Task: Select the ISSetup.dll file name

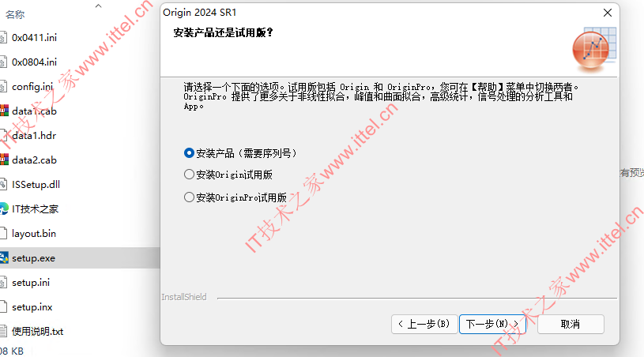Action: 36,185
